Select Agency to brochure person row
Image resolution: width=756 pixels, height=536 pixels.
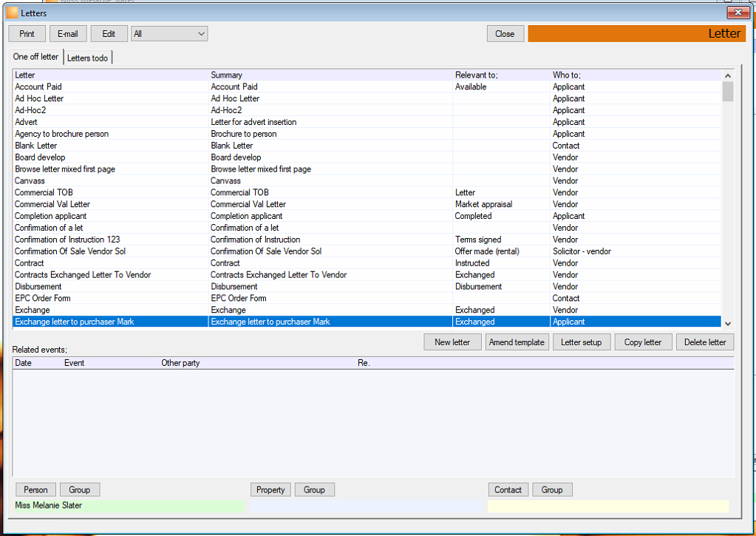click(x=367, y=134)
